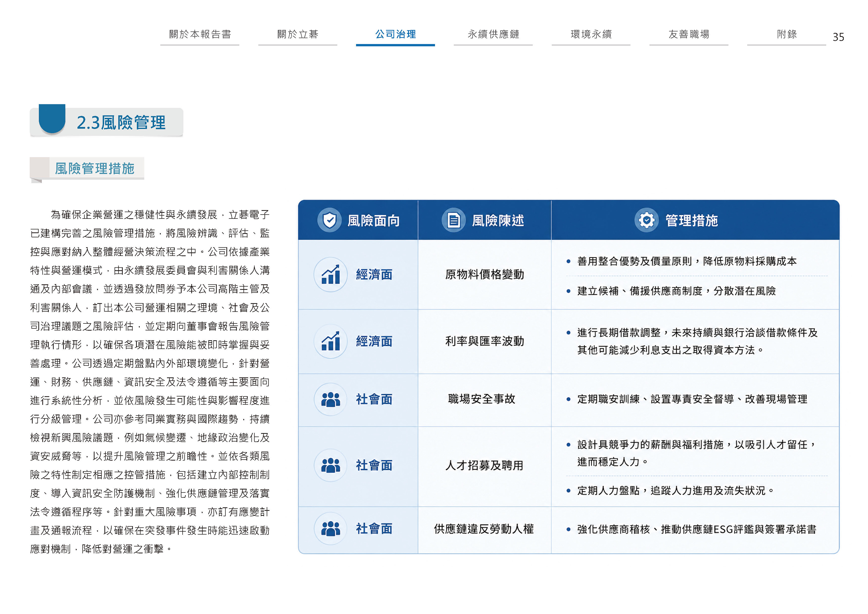Click the document icon beside 風險陳述
Screen dimensions: 868x614
click(453, 220)
